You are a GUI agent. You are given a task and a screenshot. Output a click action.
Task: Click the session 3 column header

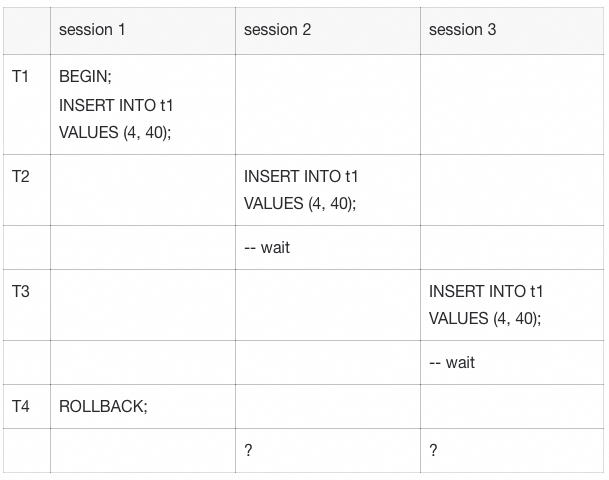(x=462, y=30)
